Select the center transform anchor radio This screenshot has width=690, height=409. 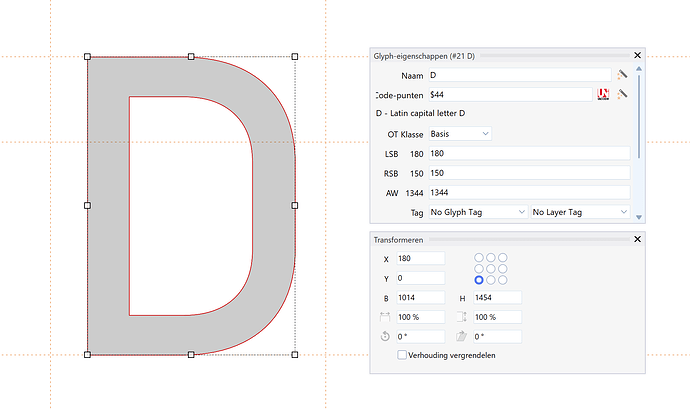(491, 269)
